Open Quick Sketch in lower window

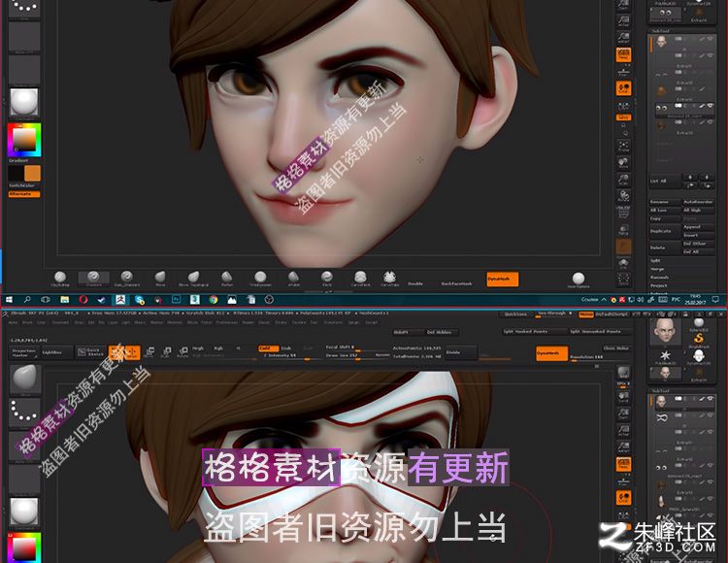[x=90, y=352]
